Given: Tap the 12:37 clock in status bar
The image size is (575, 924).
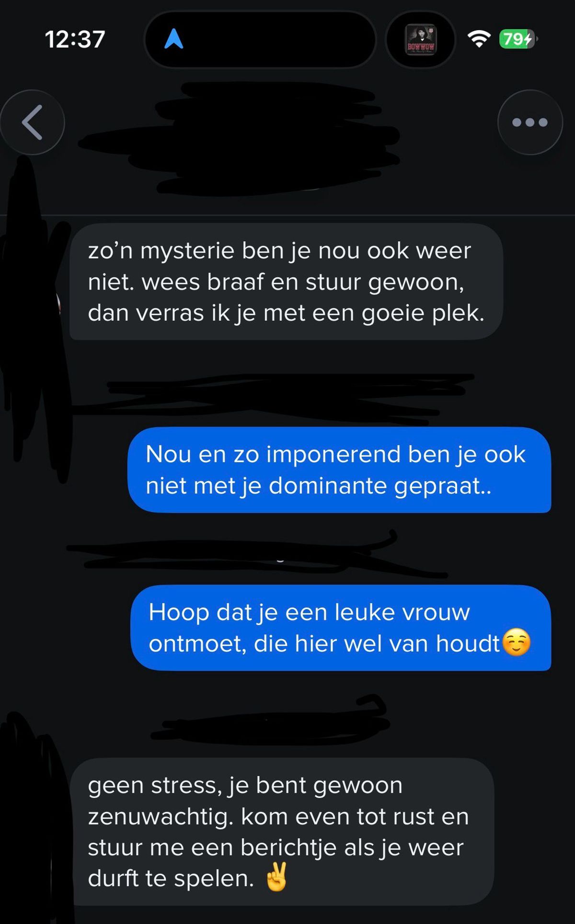Looking at the screenshot, I should pyautogui.click(x=75, y=39).
